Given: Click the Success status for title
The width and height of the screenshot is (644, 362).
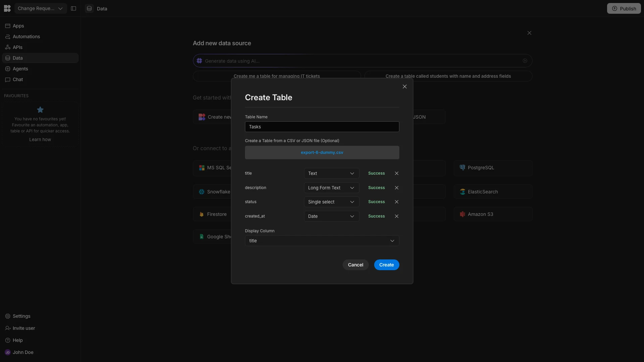Looking at the screenshot, I should coord(377,173).
